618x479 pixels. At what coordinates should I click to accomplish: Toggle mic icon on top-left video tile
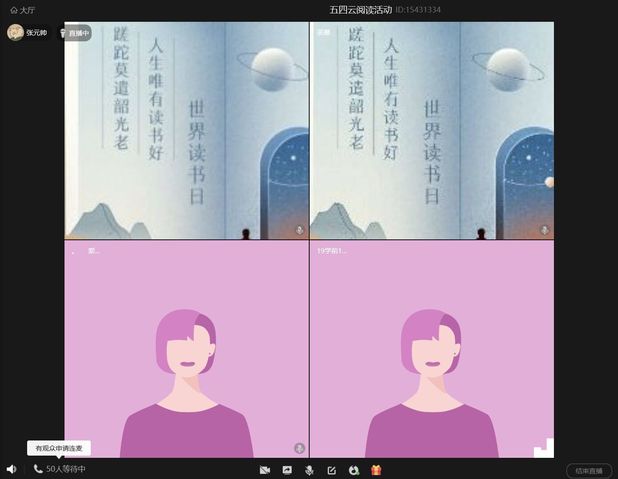(299, 230)
